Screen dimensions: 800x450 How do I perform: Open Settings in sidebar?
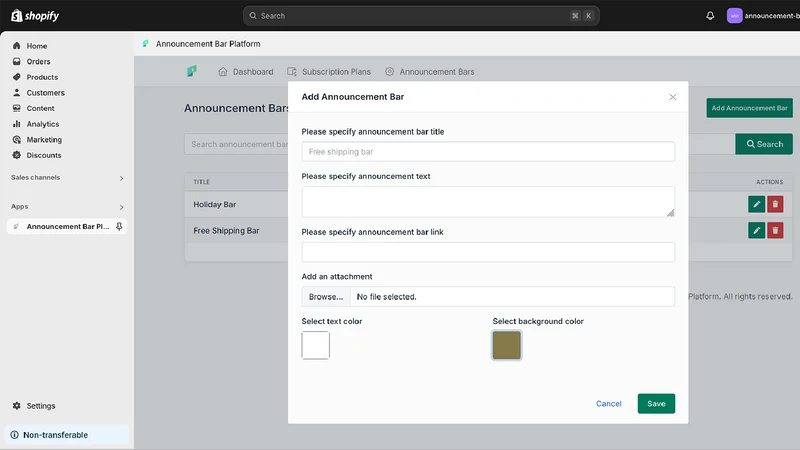click(41, 406)
